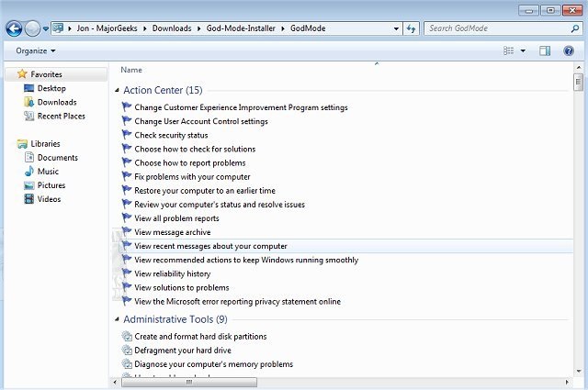Open the Documents library
The width and height of the screenshot is (588, 390).
coord(57,158)
